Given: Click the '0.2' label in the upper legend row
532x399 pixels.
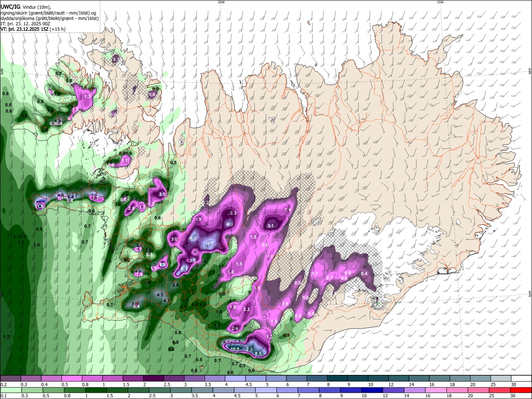Looking at the screenshot, I should point(4,384).
